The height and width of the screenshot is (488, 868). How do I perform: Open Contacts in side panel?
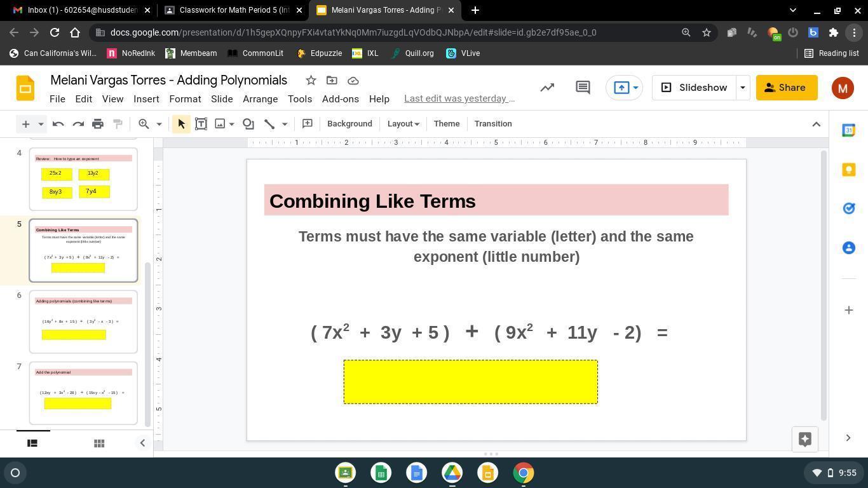(848, 248)
